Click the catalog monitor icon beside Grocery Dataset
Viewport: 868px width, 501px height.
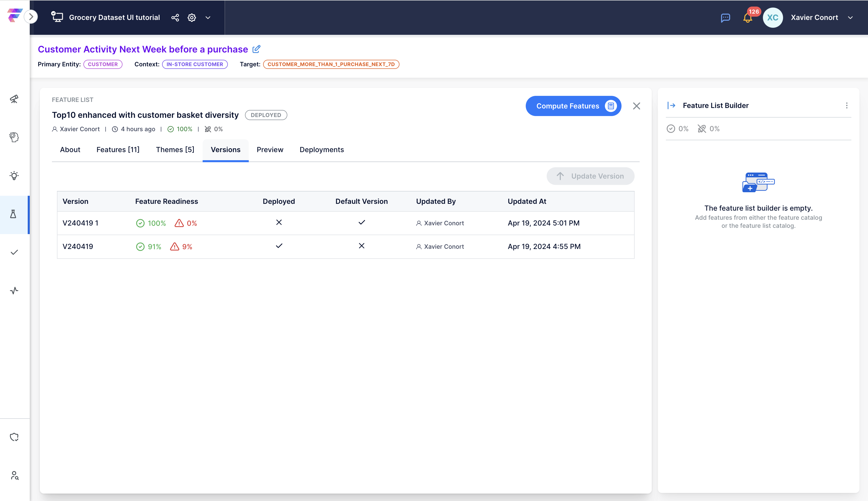click(x=57, y=17)
